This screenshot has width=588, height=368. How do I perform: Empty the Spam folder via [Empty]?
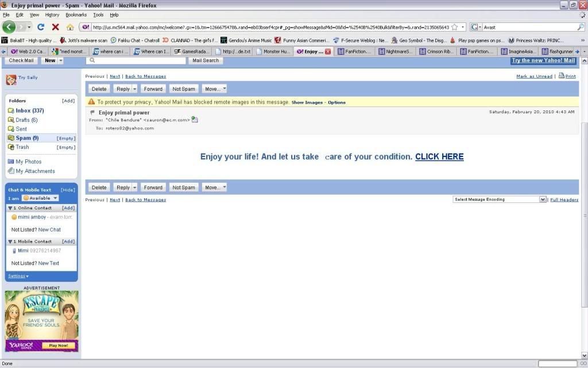pos(66,139)
